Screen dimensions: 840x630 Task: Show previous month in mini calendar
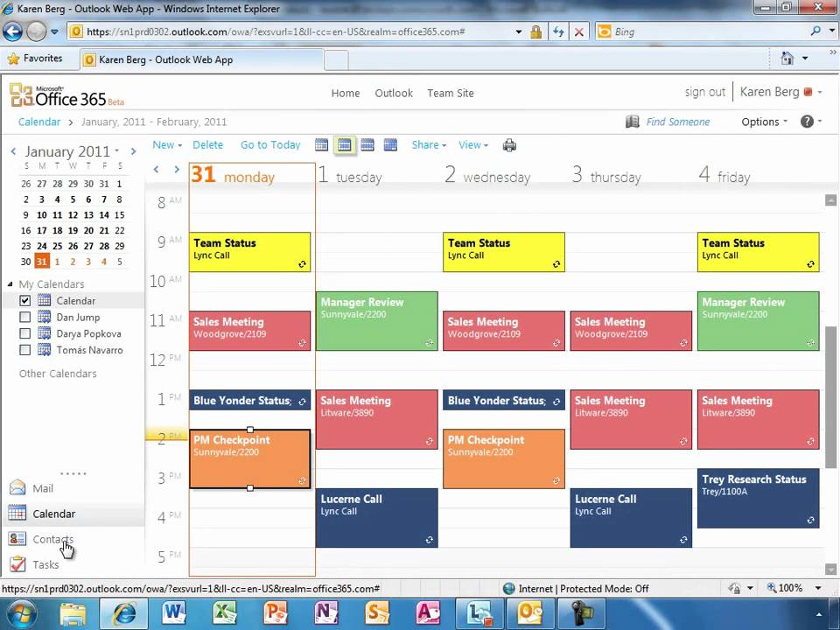pyautogui.click(x=13, y=152)
